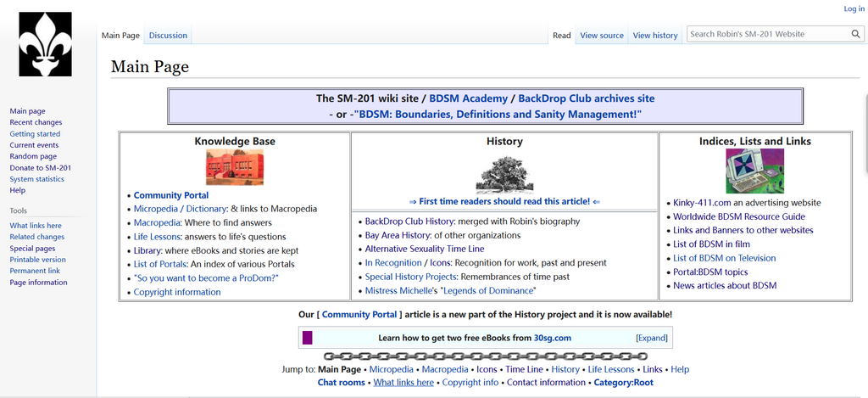Type in the Search Robin's SM-201 Website field
The image size is (868, 398).
pos(766,34)
